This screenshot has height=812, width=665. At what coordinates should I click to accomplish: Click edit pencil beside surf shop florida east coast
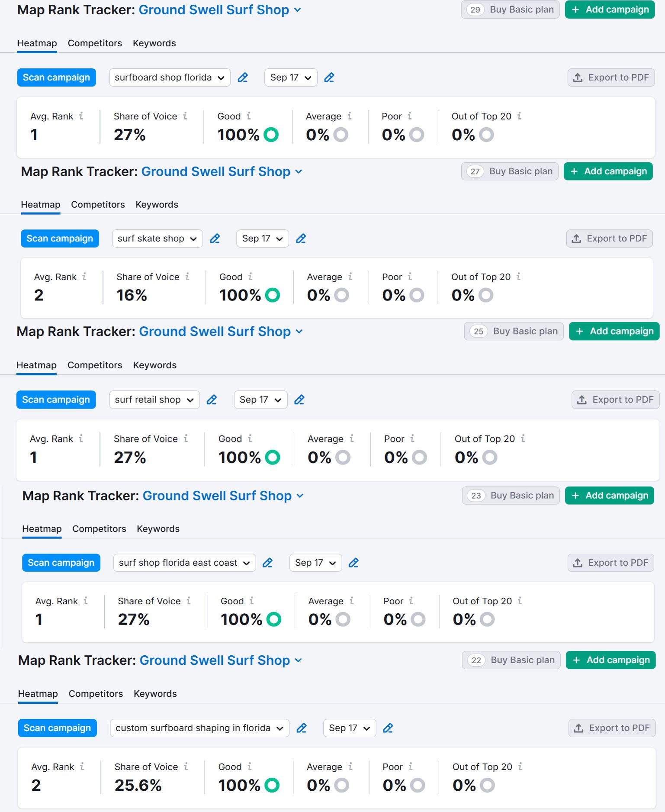pos(267,563)
